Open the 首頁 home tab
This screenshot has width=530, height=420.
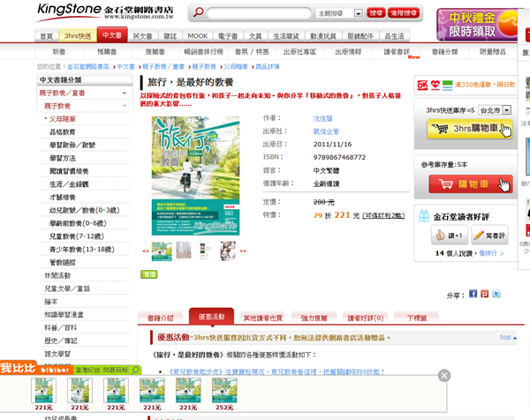(x=46, y=36)
